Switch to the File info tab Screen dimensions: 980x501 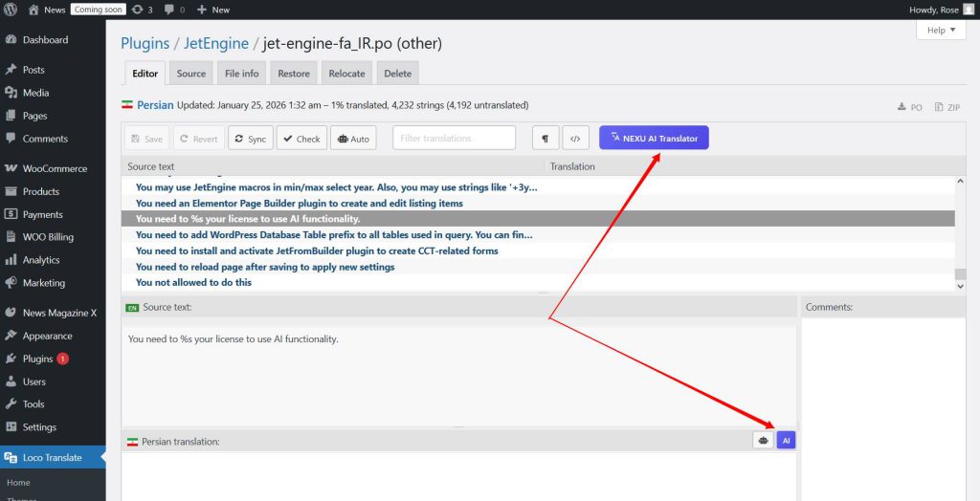point(242,73)
